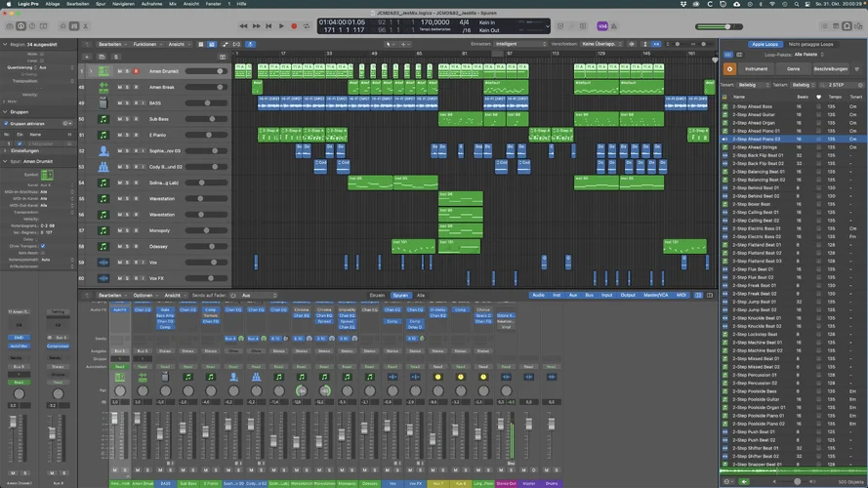Image resolution: width=868 pixels, height=488 pixels.
Task: Open the Funktionen dropdown in tracks area
Action: 145,44
